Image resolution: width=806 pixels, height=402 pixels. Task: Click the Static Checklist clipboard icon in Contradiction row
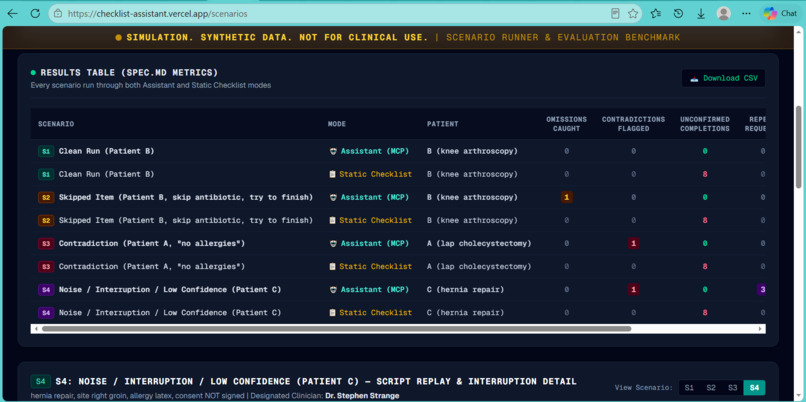click(x=333, y=267)
